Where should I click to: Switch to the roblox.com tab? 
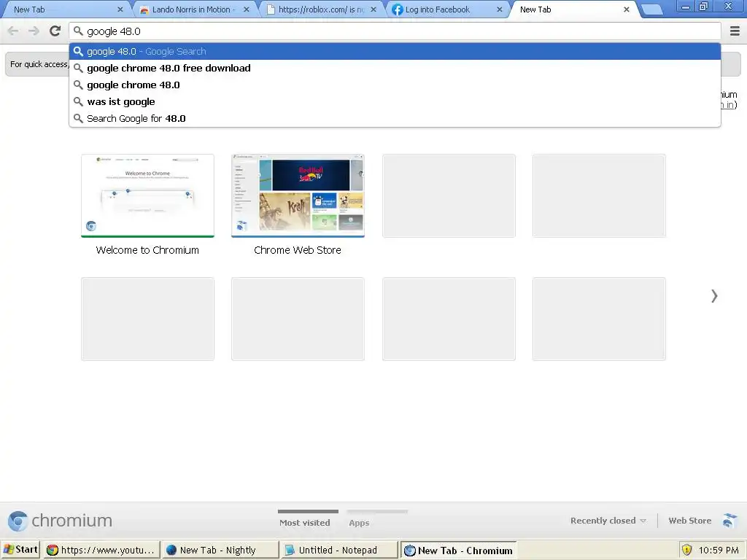pyautogui.click(x=320, y=9)
